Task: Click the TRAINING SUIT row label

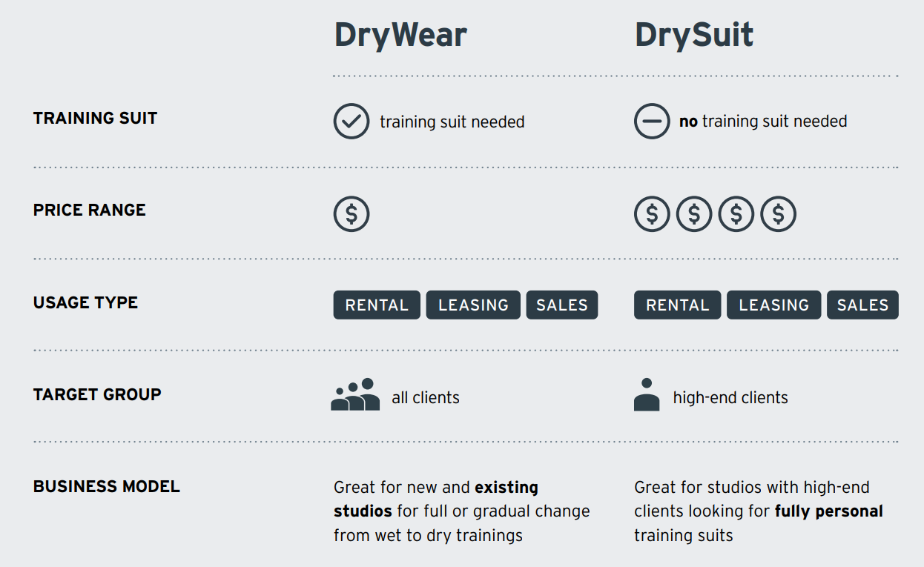Action: tap(96, 119)
